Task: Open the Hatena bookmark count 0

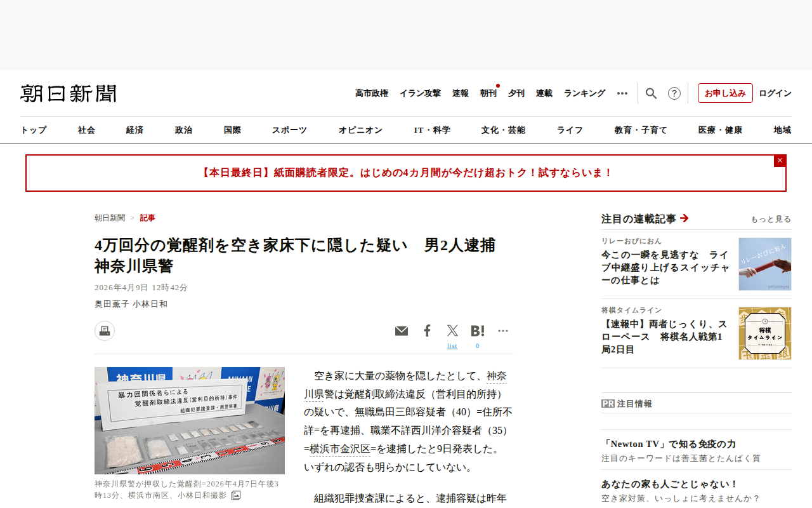Action: pos(478,346)
